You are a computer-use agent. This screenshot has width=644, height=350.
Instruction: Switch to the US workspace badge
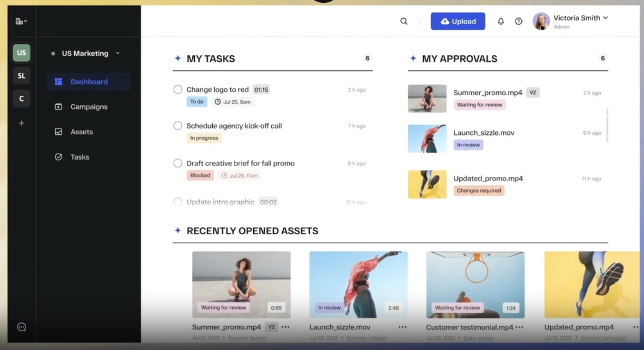(21, 53)
